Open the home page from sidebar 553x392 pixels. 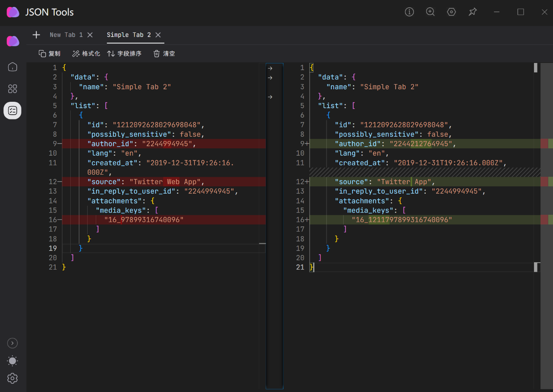point(13,67)
